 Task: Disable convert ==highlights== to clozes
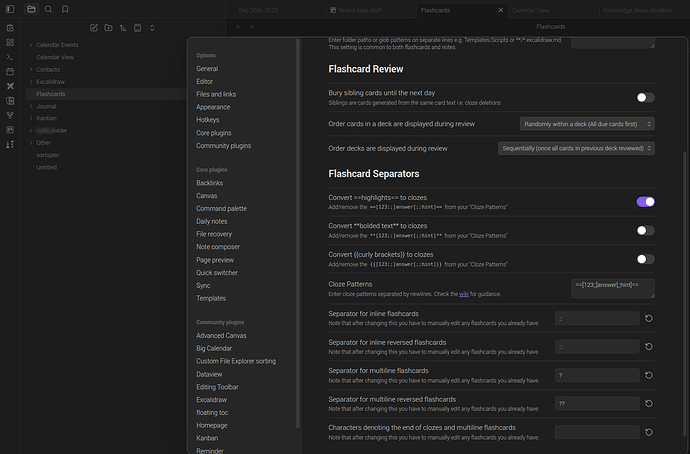click(645, 201)
